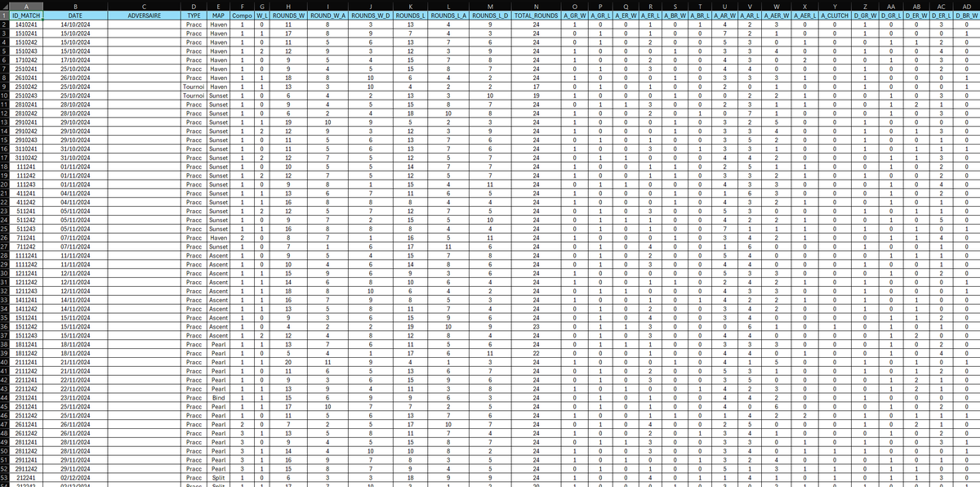Click the A_AR_W header cell
Viewport: 980px width, 487px height.
(726, 15)
